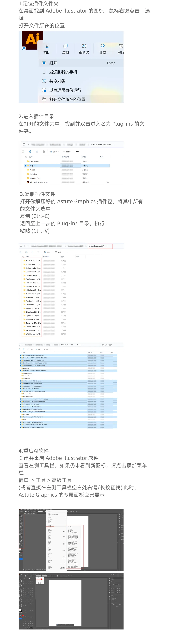The height and width of the screenshot is (644, 176).
Task: Uncheck the FindReplace v1.7.3_CN checkbox in the Plug-ins window
Action: [21, 371]
